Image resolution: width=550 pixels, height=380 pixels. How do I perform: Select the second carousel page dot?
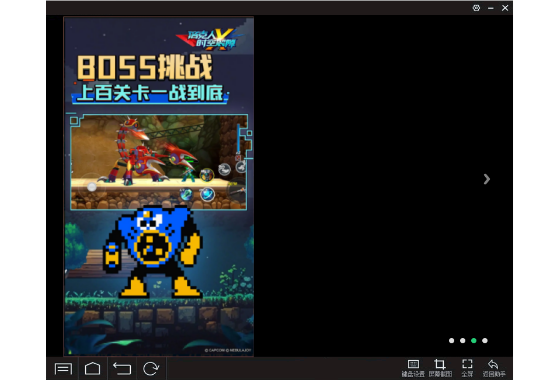[463, 340]
